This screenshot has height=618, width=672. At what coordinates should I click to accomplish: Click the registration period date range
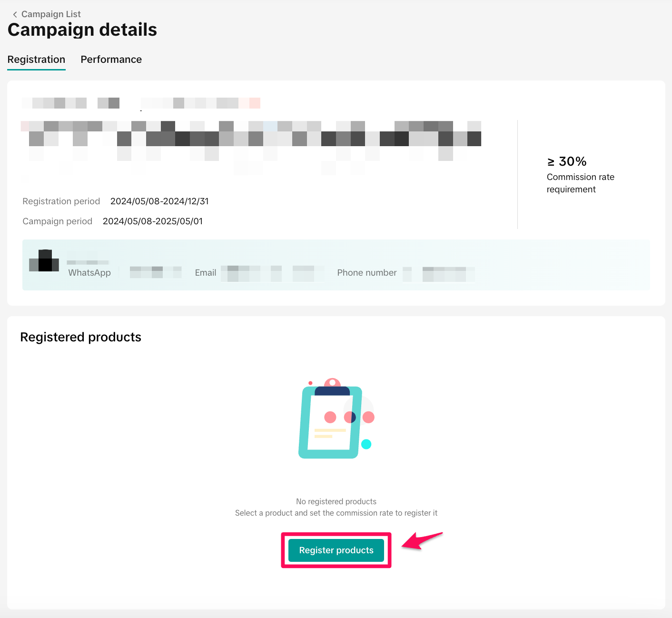[x=159, y=201]
